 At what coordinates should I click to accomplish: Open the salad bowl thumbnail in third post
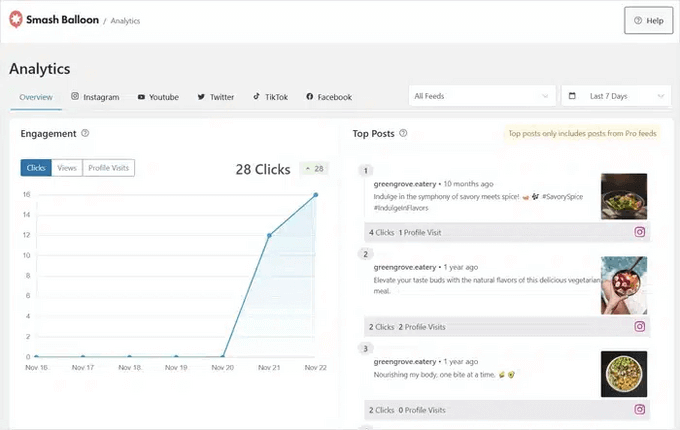[x=623, y=373]
